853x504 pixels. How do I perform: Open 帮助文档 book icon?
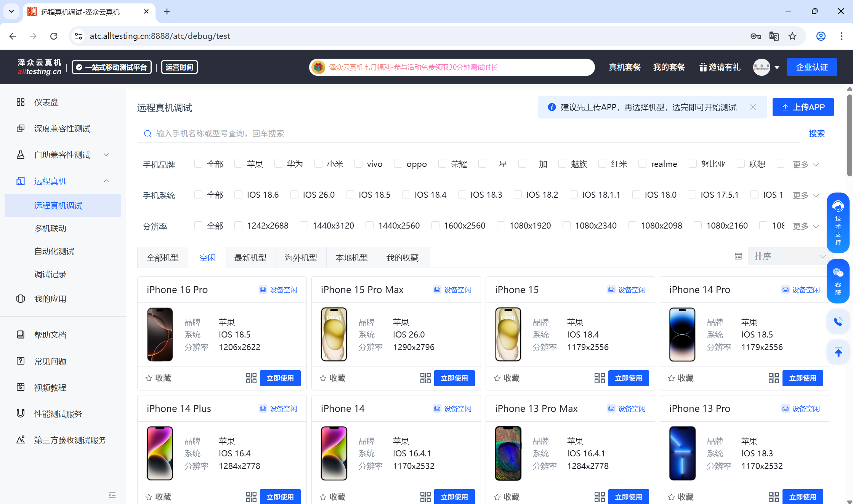(x=21, y=334)
